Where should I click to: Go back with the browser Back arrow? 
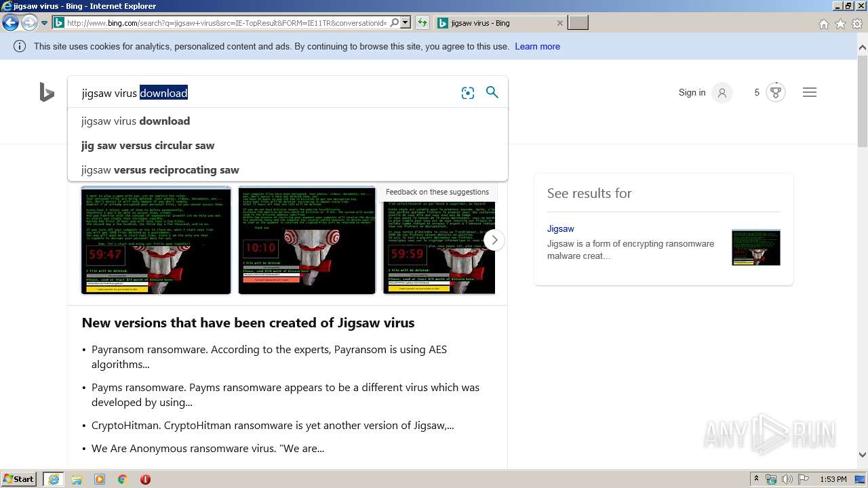click(10, 23)
